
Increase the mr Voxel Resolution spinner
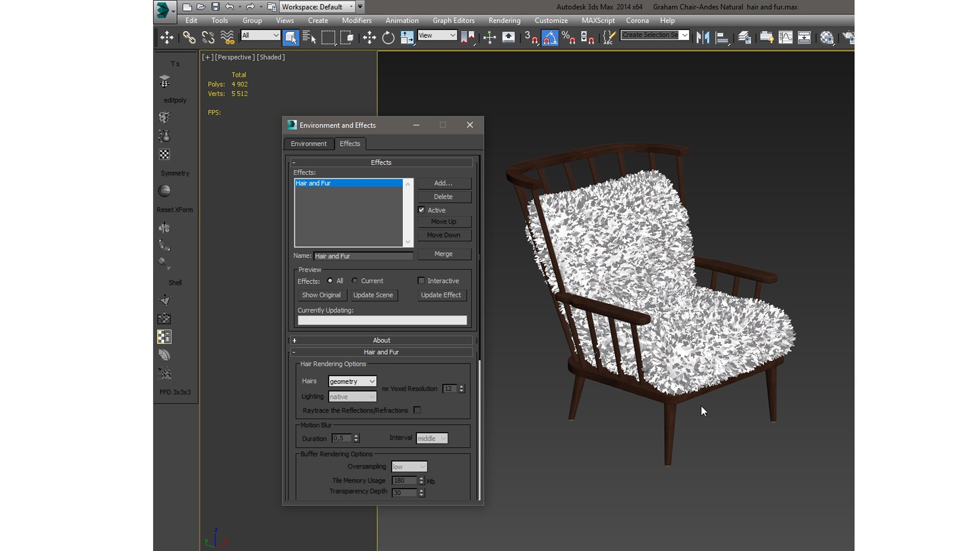click(461, 386)
